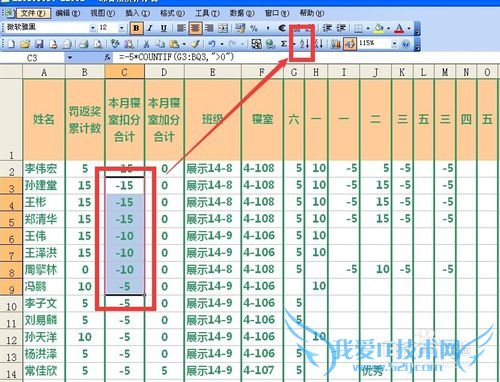This screenshot has height=382, width=500.
Task: Toggle the Drawing toolbar button
Action: tap(350, 44)
